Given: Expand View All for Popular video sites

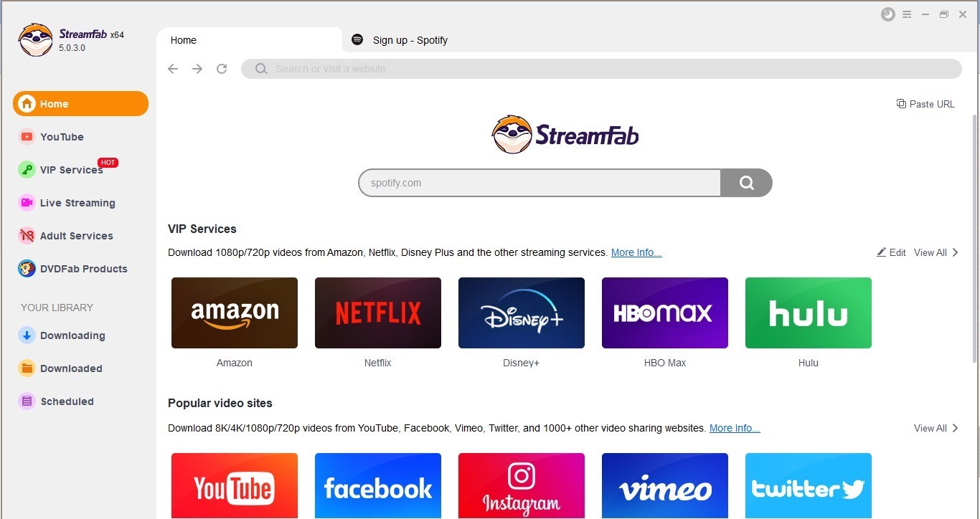Looking at the screenshot, I should pyautogui.click(x=930, y=427).
